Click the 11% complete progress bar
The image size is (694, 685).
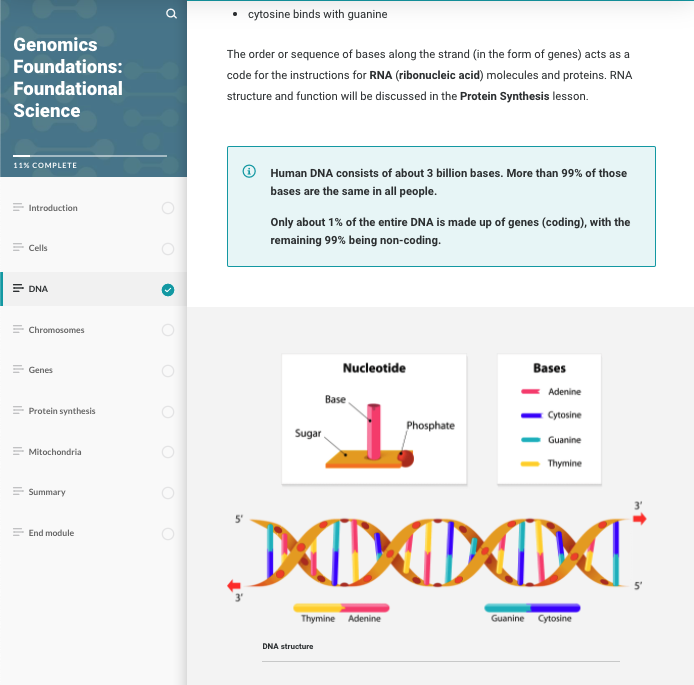pyautogui.click(x=90, y=156)
